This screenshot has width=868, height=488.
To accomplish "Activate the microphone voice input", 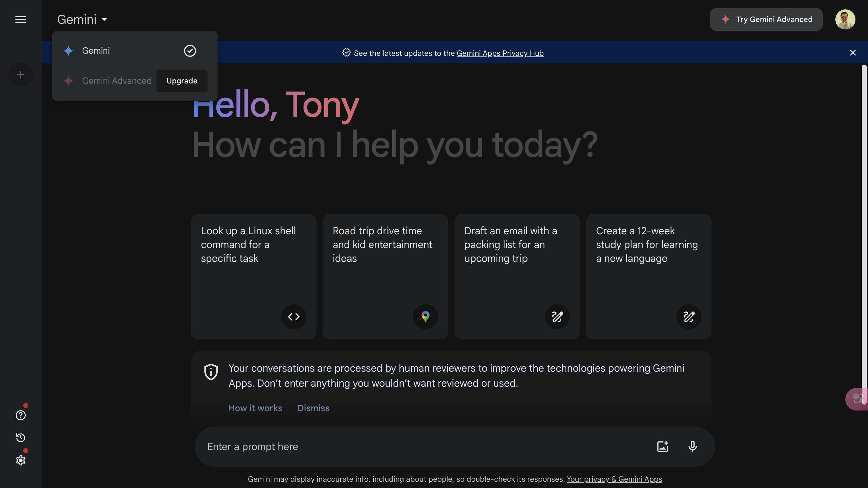I will click(x=692, y=446).
